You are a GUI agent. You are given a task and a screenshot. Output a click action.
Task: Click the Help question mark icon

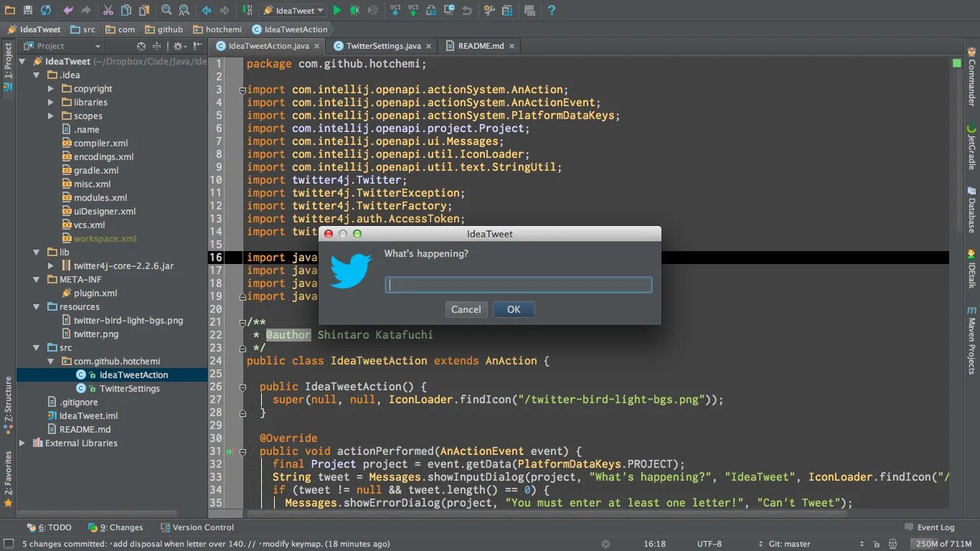click(551, 10)
